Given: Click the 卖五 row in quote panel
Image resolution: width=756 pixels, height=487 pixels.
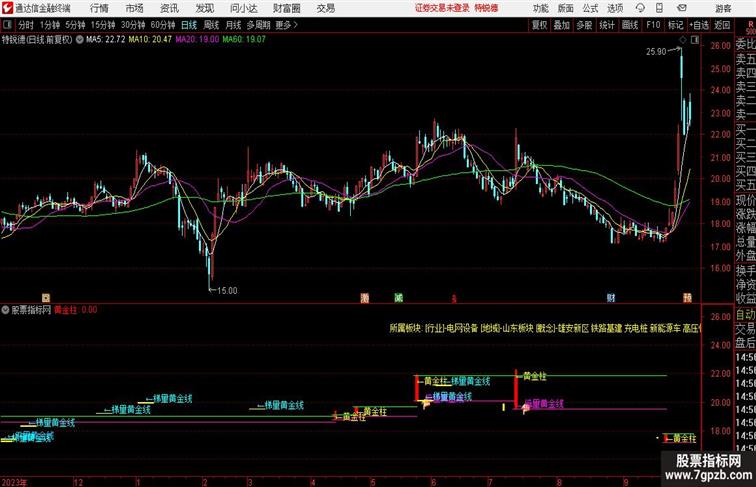Looking at the screenshot, I should (x=745, y=59).
